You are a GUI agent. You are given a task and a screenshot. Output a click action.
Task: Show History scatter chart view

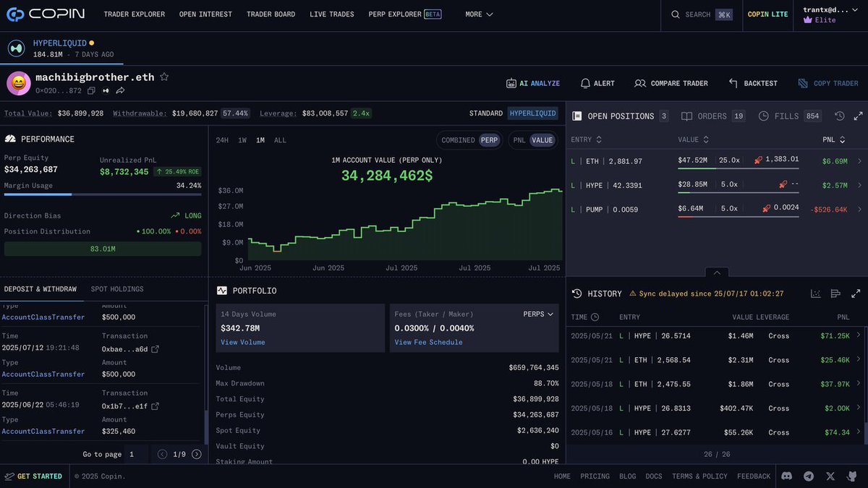[x=816, y=294]
